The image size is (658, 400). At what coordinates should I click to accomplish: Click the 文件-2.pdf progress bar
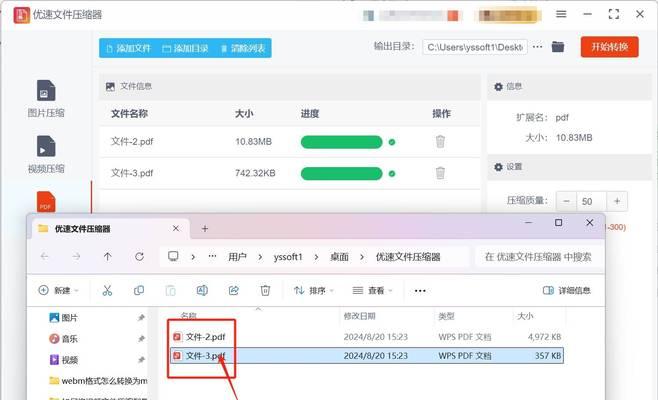[342, 142]
